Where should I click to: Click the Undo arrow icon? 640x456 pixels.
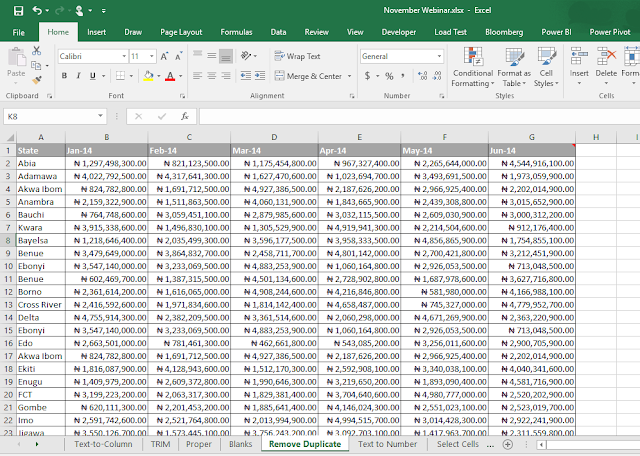(37, 10)
